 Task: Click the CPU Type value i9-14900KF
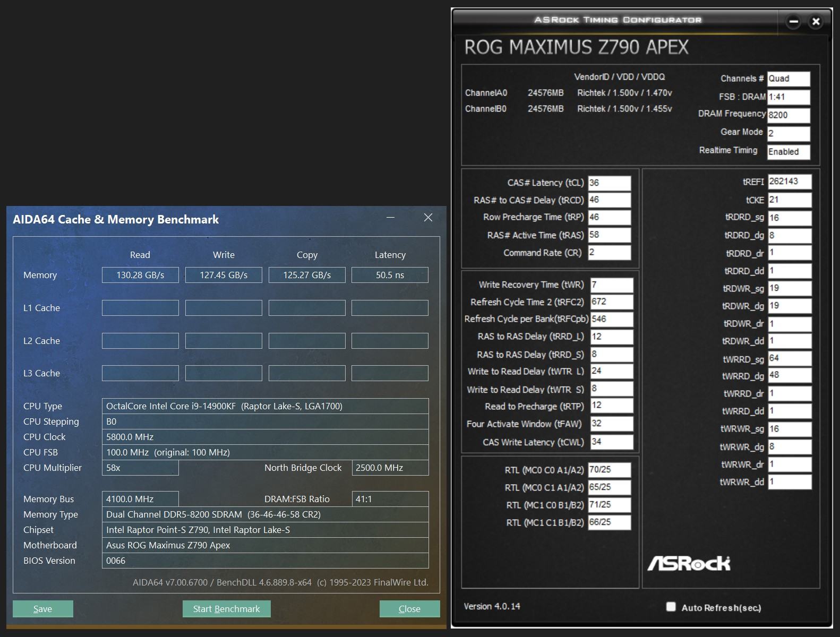pos(265,406)
